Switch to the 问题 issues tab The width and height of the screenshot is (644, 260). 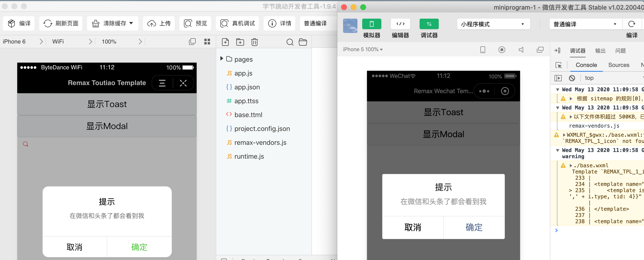620,51
